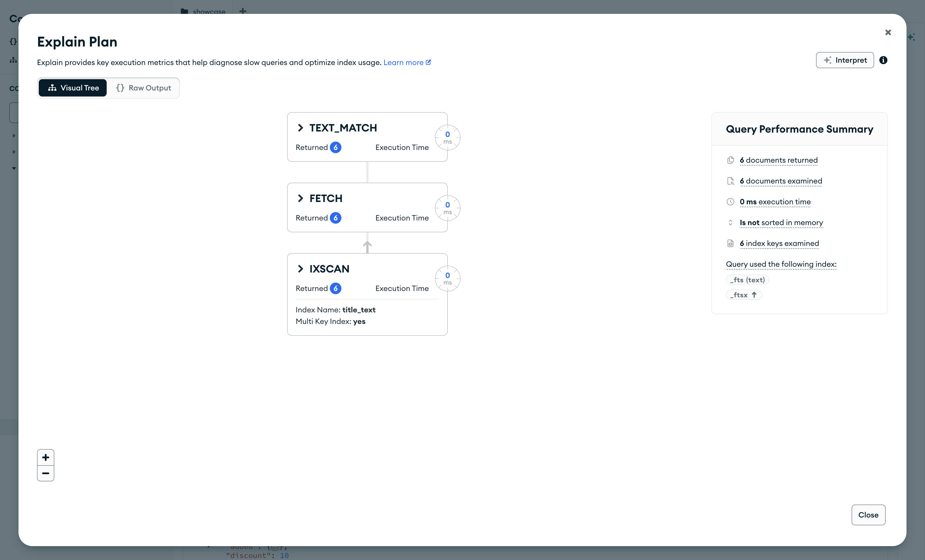Click the "6 documents examined" summary text
This screenshot has width=925, height=560.
(781, 181)
